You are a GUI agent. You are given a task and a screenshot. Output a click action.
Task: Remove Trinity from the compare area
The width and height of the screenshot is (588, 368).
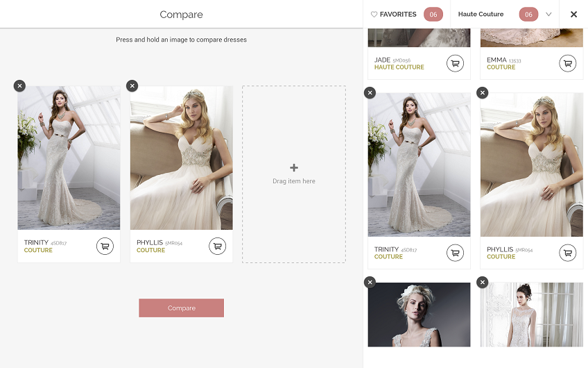click(x=20, y=86)
